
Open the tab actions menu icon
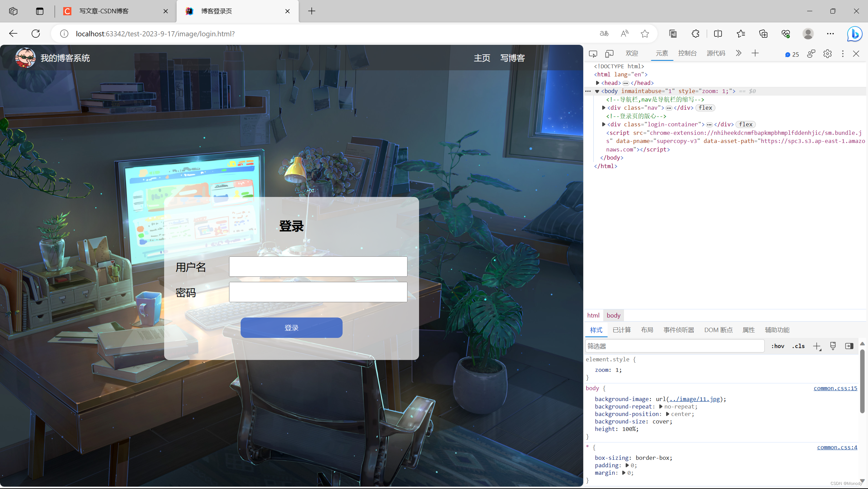coord(40,11)
